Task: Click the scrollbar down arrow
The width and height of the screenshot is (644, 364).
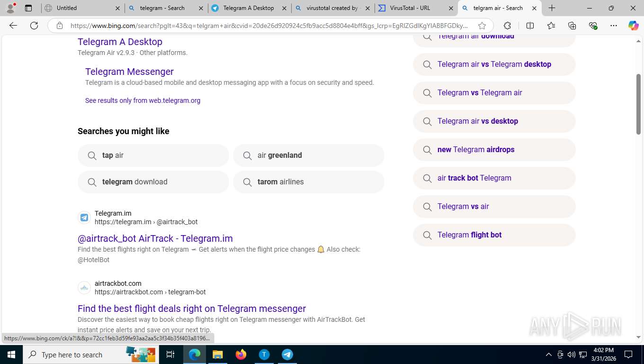Action: [x=638, y=337]
